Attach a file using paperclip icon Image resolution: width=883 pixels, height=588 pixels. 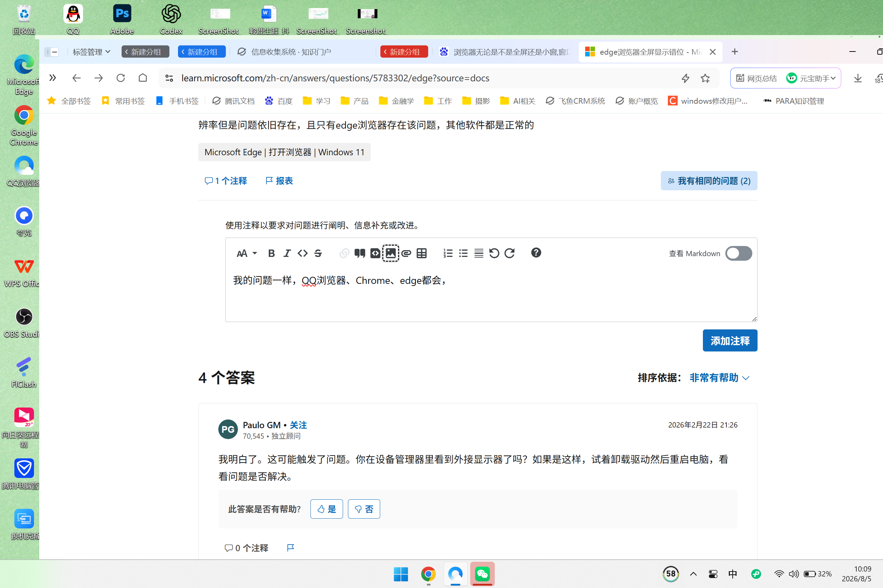click(406, 253)
